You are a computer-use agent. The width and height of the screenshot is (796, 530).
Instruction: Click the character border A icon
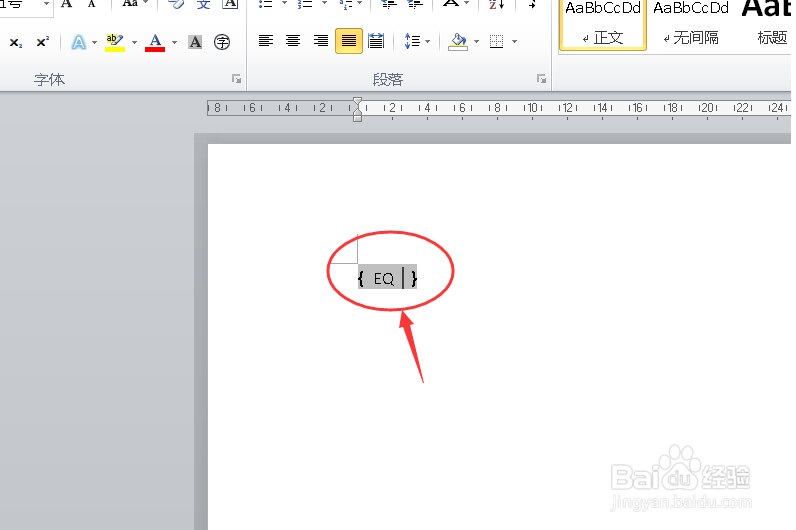230,4
